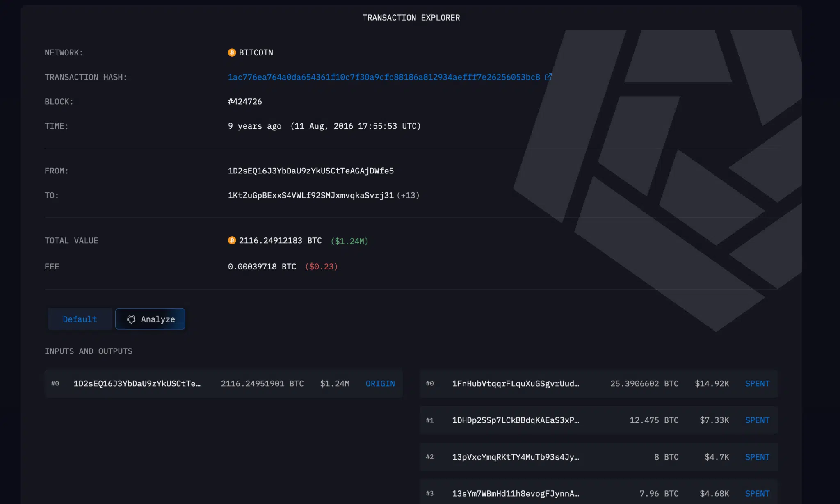This screenshot has height=504, width=840.
Task: Click SPENT on the 12.475 BTC output
Action: 757,420
